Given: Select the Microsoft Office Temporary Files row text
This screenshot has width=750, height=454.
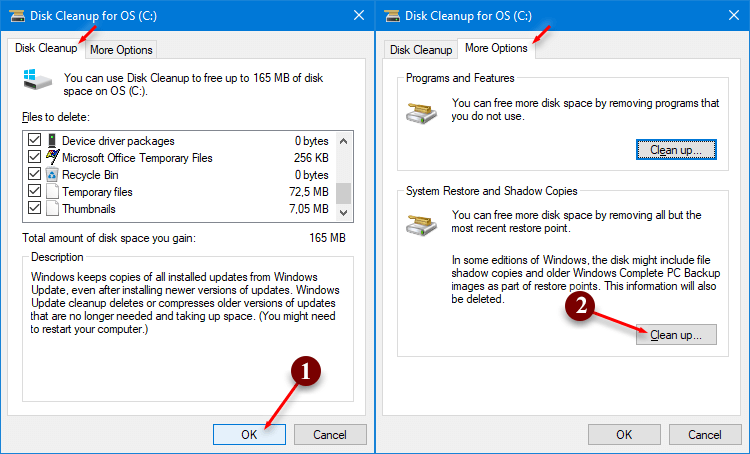Looking at the screenshot, I should click(137, 158).
